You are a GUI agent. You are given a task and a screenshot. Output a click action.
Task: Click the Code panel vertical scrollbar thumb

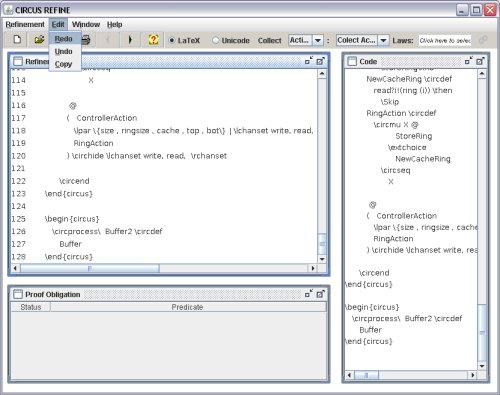click(x=482, y=332)
